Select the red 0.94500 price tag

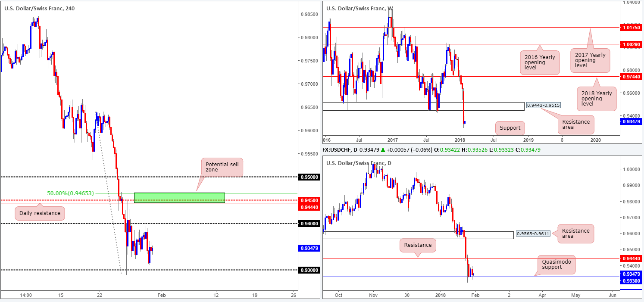[309, 200]
